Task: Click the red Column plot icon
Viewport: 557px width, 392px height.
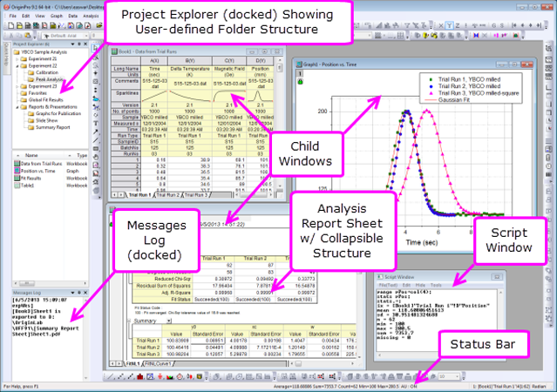Action: [140, 376]
